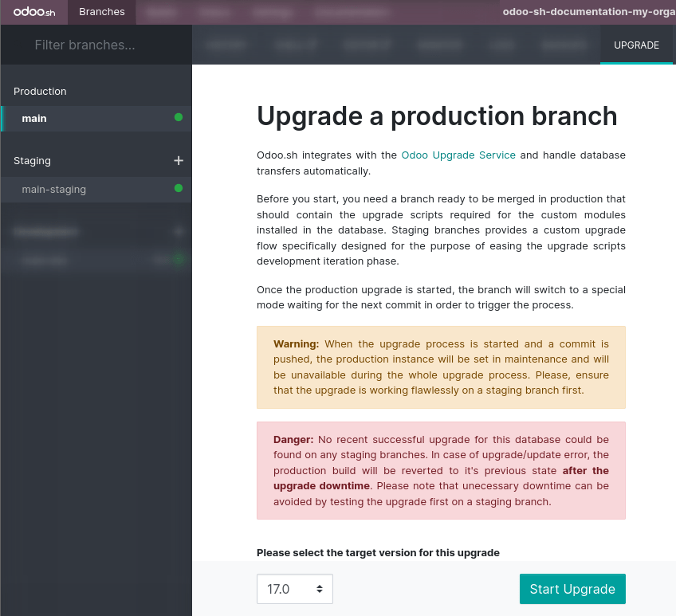Select the main-staging branch

pyautogui.click(x=80, y=190)
